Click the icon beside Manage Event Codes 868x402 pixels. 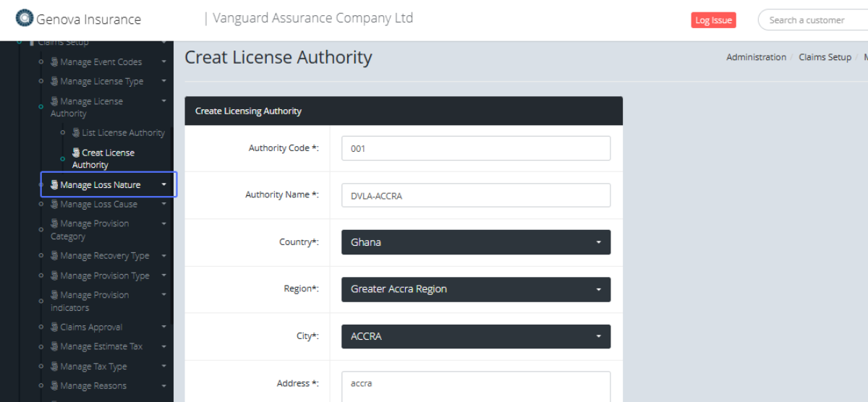tap(54, 62)
